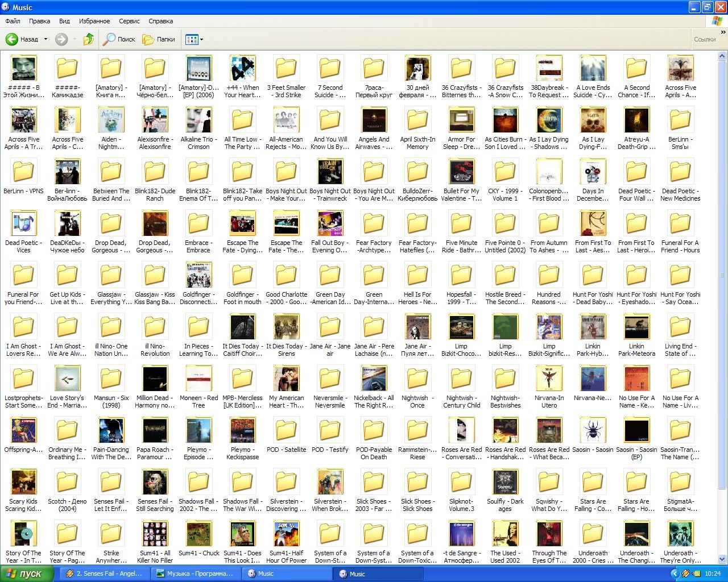Select Through The Eyes Of The Dead folder
728x582 pixels.
point(549,542)
